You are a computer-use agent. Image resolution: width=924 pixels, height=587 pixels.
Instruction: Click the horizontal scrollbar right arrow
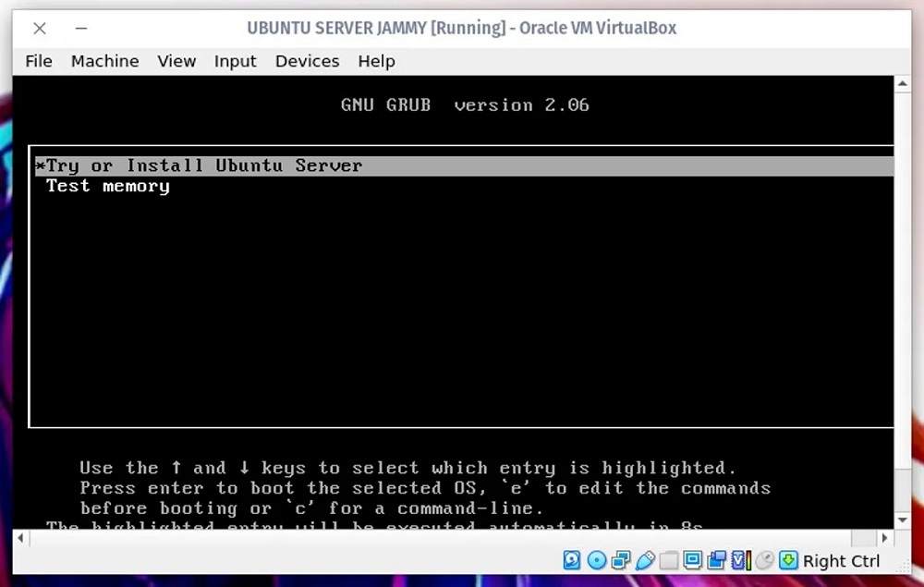[885, 537]
